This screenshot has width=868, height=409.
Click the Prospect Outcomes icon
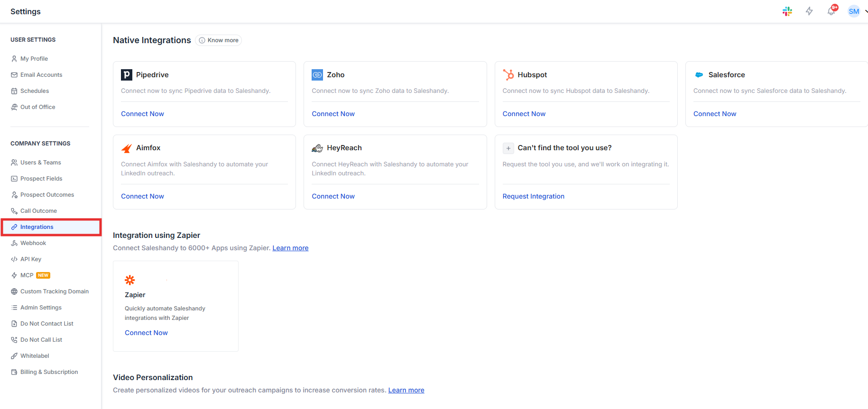click(14, 195)
